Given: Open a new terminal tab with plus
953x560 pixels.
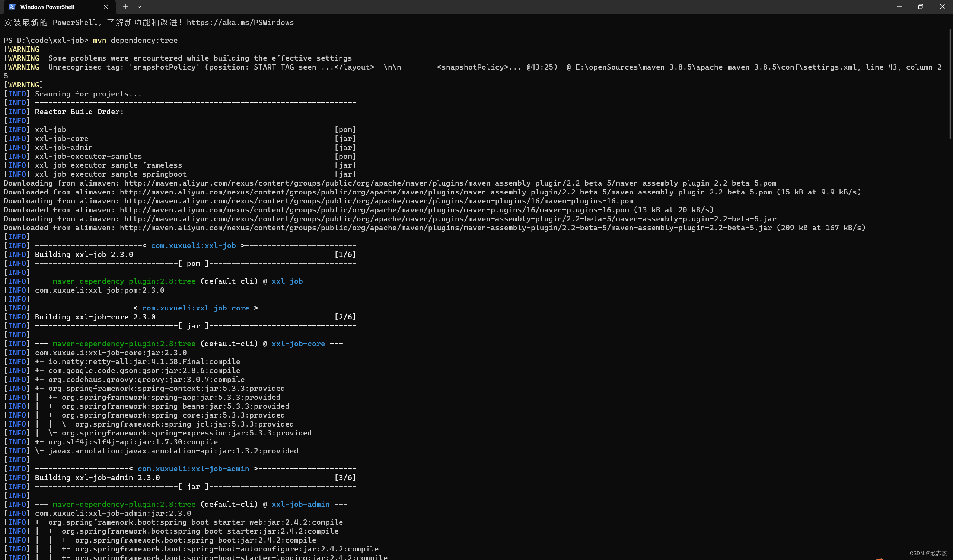Looking at the screenshot, I should [125, 7].
